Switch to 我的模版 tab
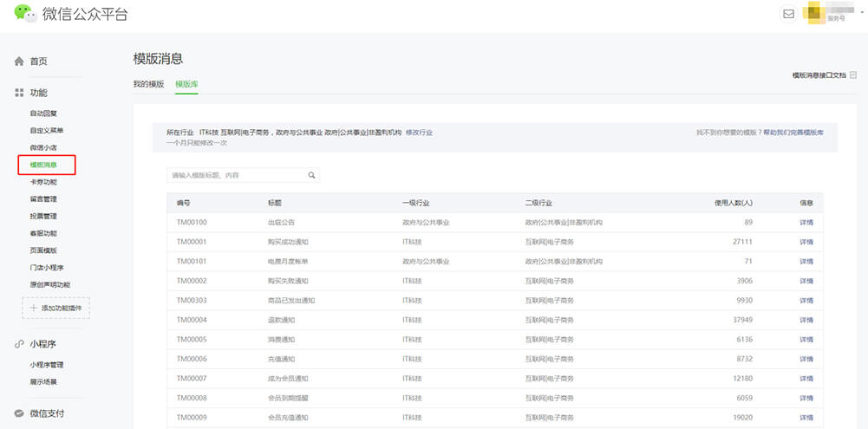 coord(148,84)
